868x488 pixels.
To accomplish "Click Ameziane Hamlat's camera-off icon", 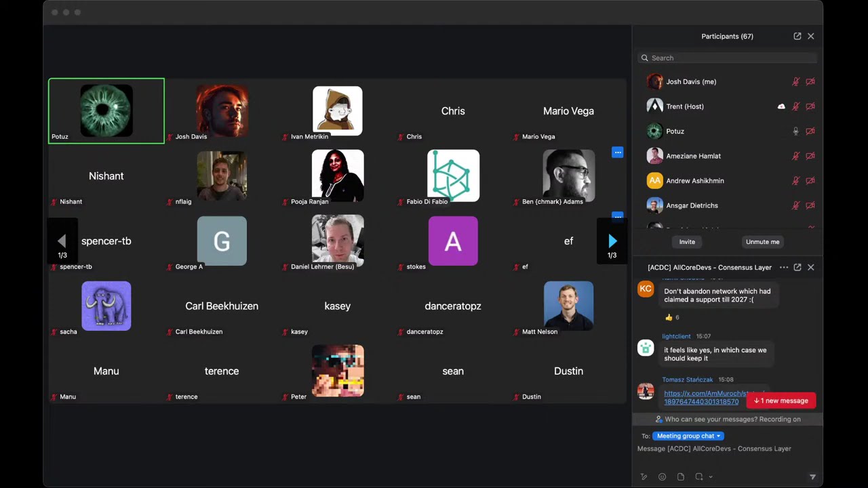I will [810, 156].
